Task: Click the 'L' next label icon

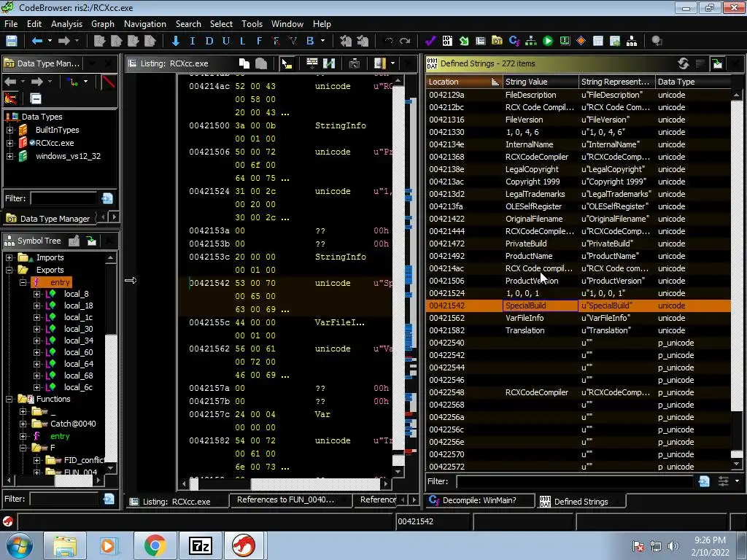Action: click(242, 41)
